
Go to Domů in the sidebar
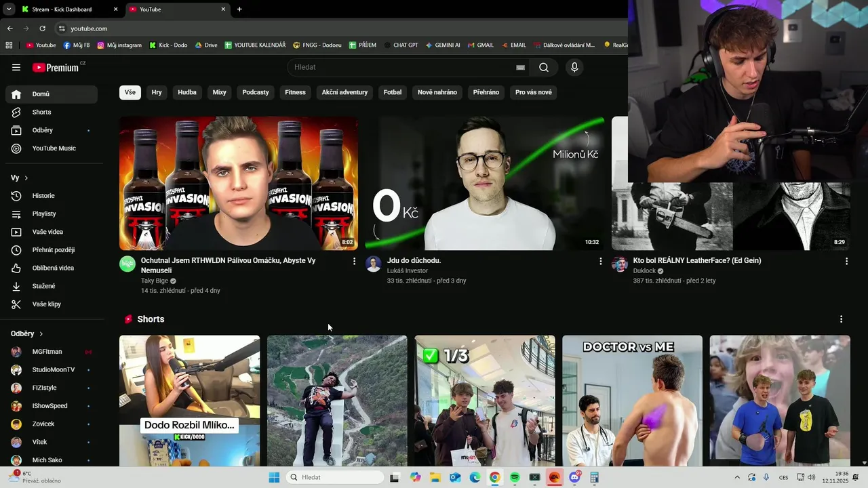[x=52, y=94]
